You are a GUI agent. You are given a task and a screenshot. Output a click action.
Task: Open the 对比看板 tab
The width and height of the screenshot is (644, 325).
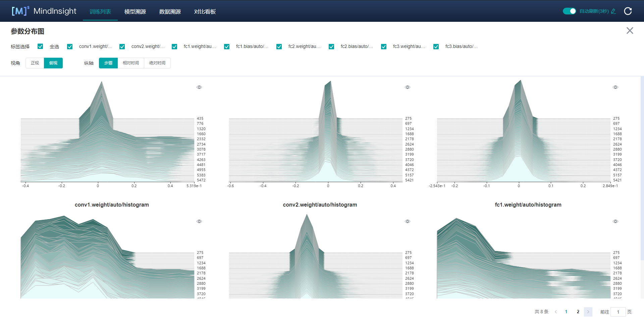(x=205, y=11)
